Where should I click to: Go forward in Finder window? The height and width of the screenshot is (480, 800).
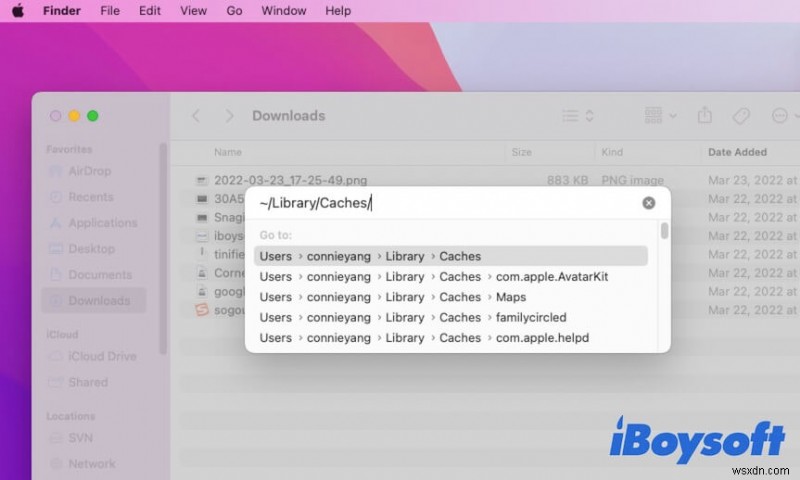tap(229, 116)
